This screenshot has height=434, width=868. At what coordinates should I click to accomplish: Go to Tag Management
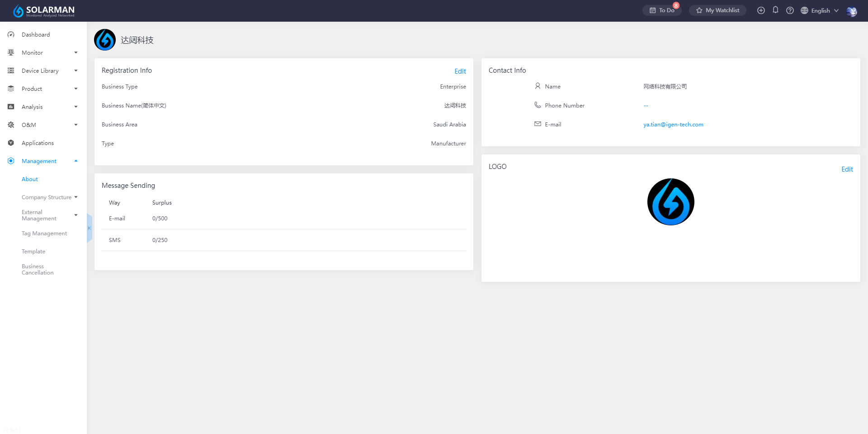[44, 233]
